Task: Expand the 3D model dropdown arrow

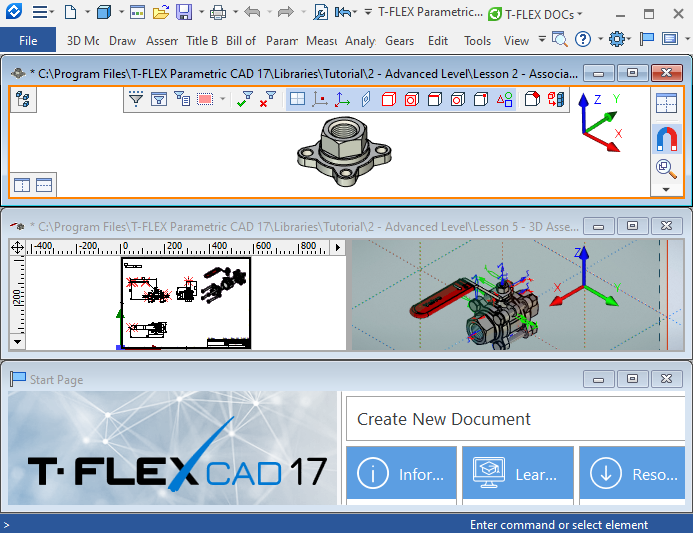Action: (120, 12)
